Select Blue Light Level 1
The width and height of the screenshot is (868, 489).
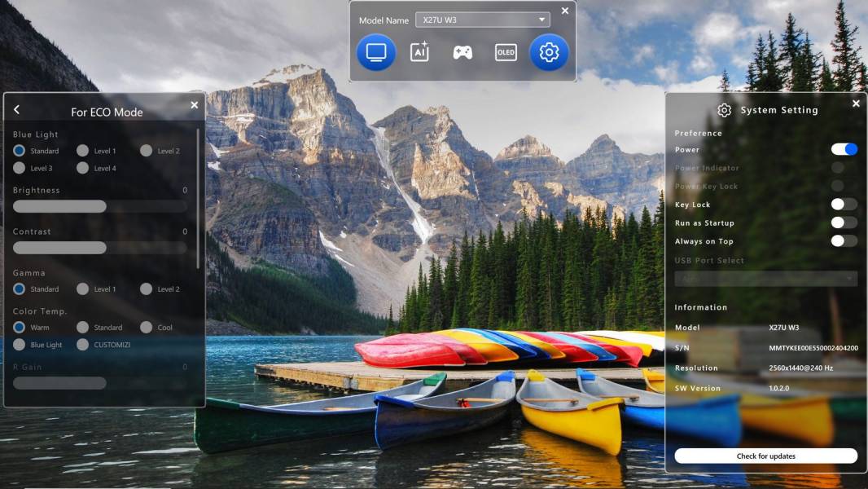click(x=82, y=151)
